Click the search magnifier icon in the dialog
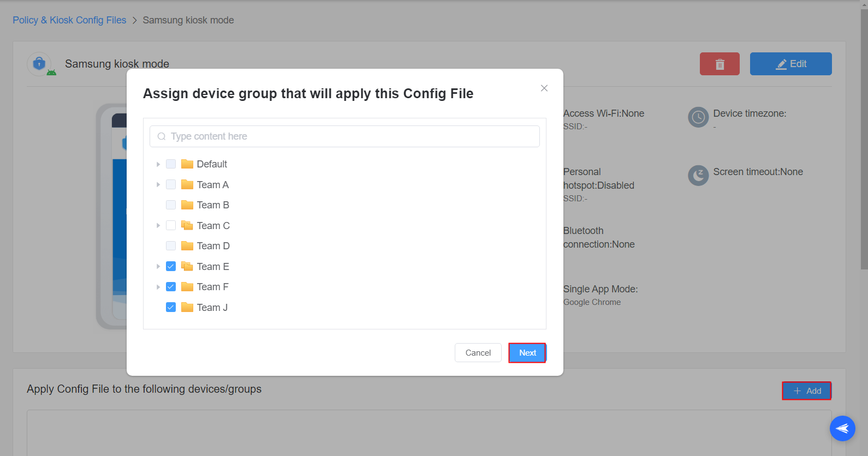 [162, 136]
